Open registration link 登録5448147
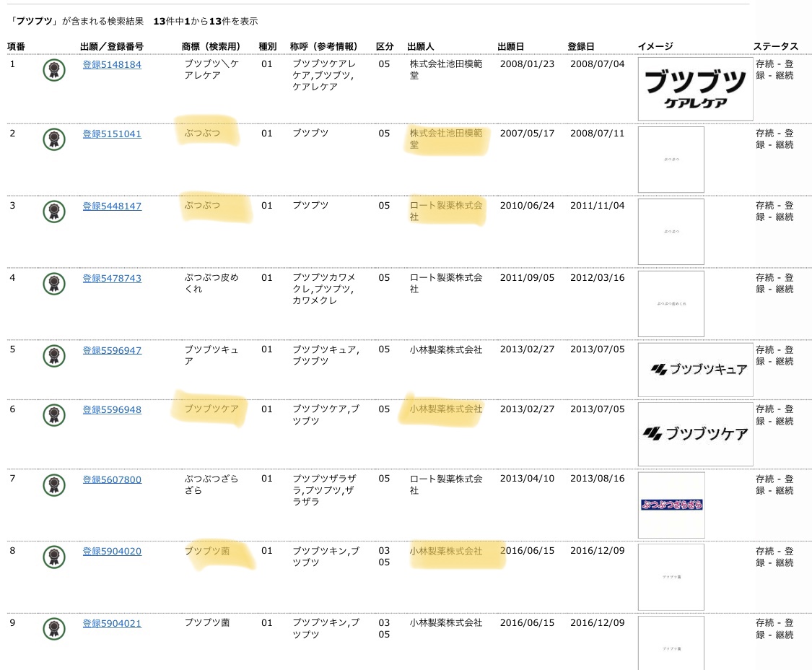Viewport: 812px width, 670px height. (x=112, y=206)
